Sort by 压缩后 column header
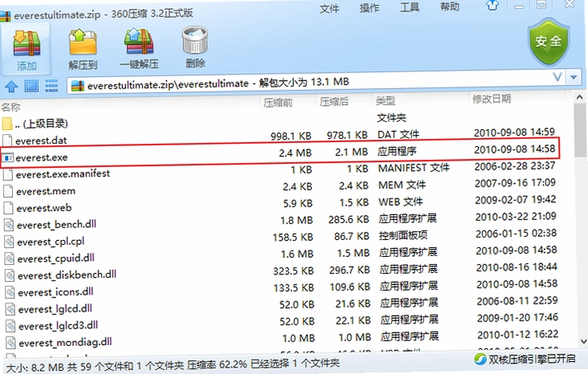This screenshot has height=374, width=588. click(x=334, y=102)
